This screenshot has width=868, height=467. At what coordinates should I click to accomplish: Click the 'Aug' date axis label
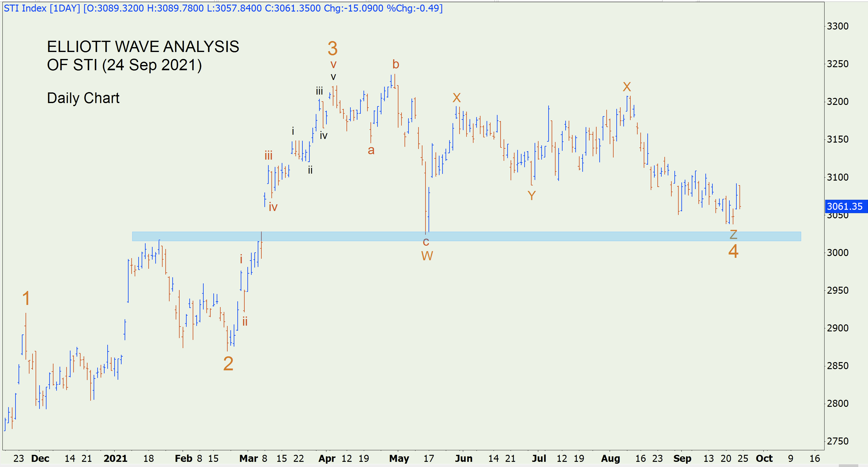coord(611,458)
